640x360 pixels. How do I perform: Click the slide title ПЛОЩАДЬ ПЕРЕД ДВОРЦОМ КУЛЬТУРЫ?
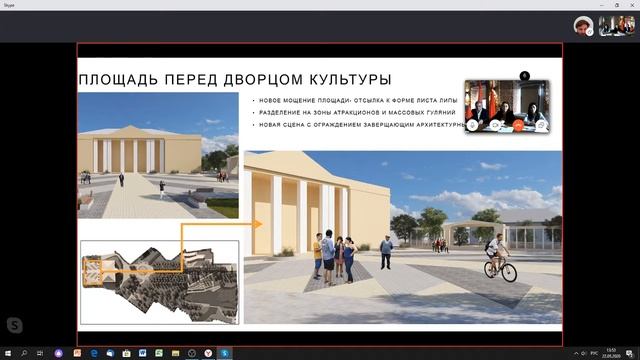tap(235, 80)
